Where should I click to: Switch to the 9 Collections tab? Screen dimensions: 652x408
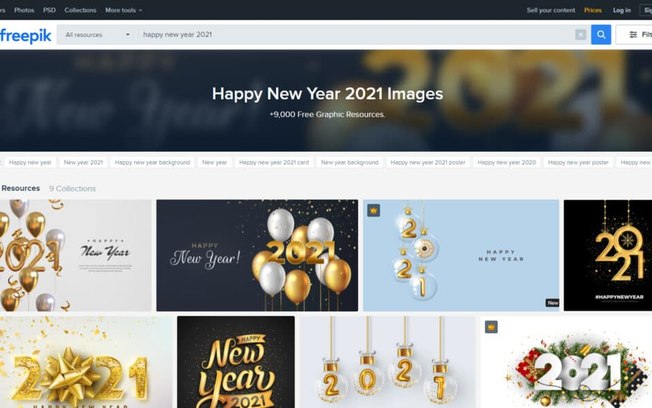point(72,188)
